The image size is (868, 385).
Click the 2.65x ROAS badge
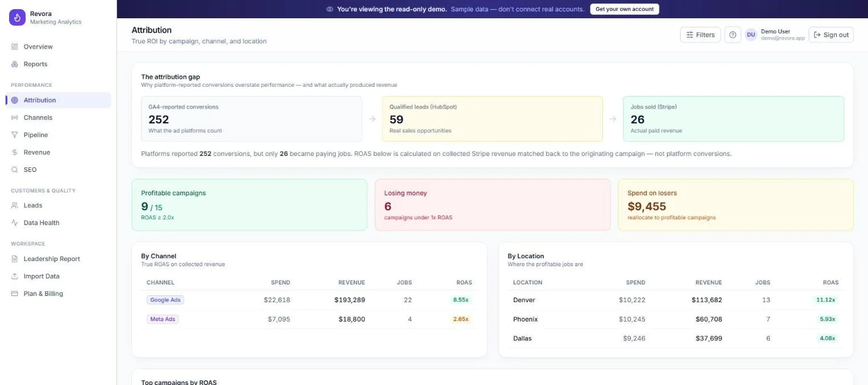tap(461, 319)
